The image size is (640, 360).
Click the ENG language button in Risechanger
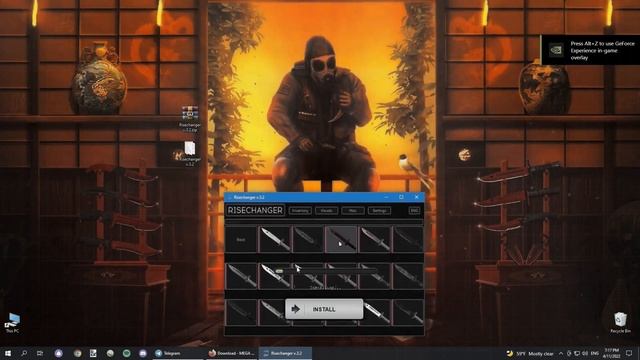(414, 211)
